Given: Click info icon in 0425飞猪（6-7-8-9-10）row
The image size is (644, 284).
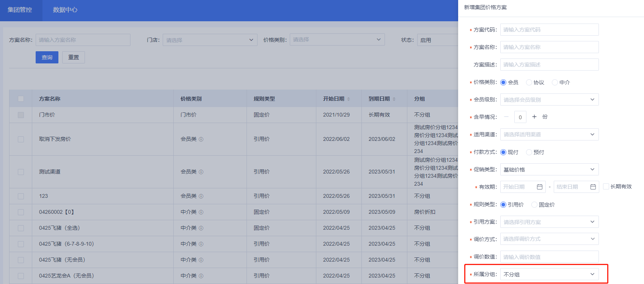Looking at the screenshot, I should pyautogui.click(x=201, y=244).
